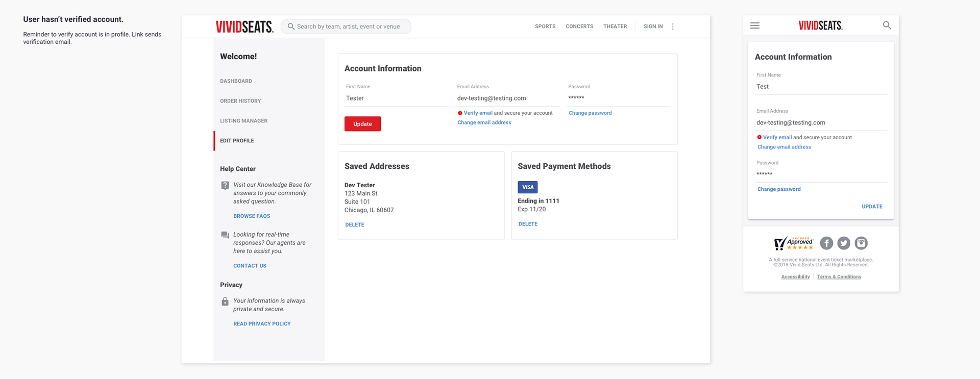Click the desktop Verify email link
The height and width of the screenshot is (379, 980).
coord(478,113)
